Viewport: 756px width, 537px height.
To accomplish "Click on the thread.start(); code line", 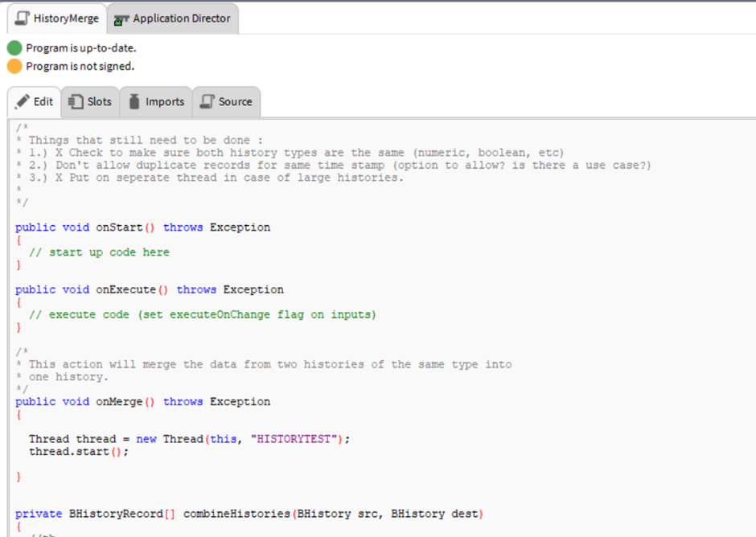I will click(x=79, y=451).
